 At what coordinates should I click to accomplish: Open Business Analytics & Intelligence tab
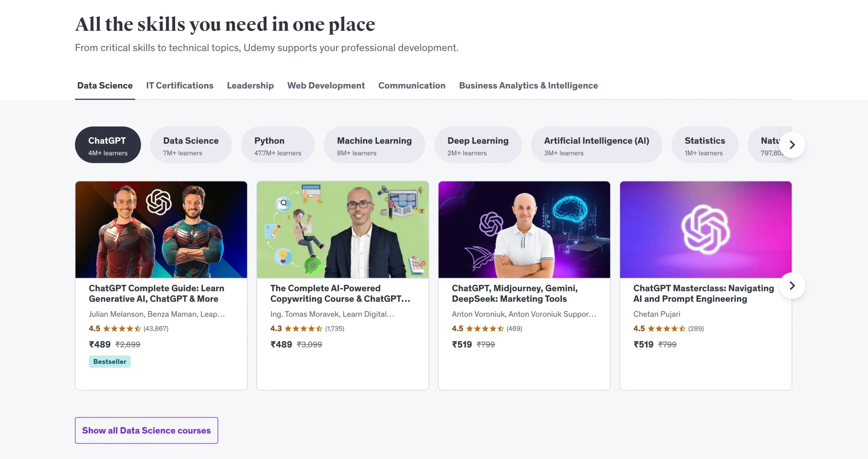pos(528,86)
